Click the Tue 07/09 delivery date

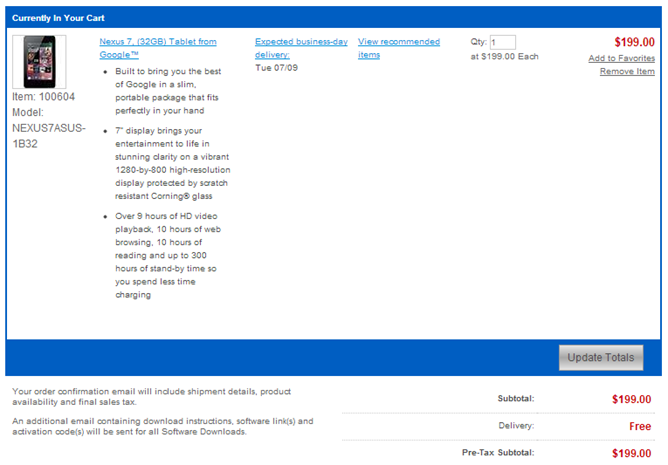click(275, 69)
